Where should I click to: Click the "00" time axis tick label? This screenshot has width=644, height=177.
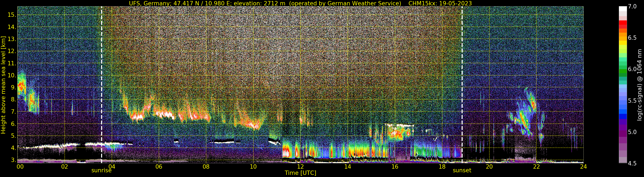pos(20,166)
